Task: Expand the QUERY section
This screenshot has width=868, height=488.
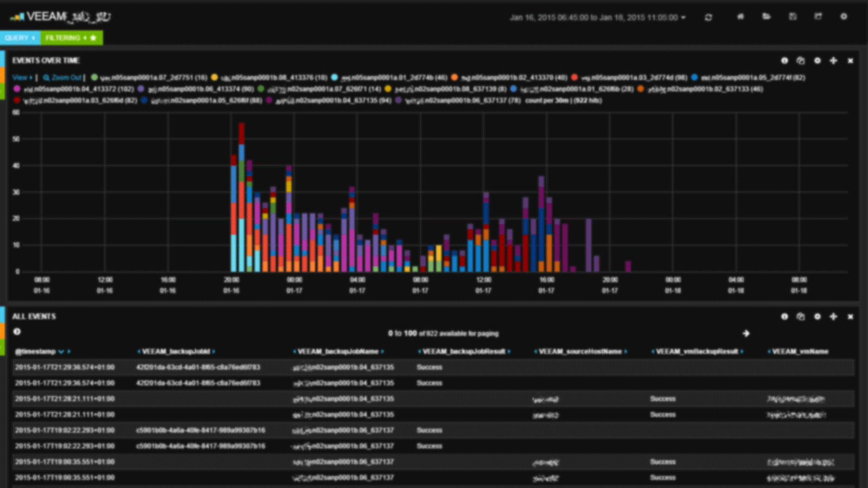Action: click(20, 38)
